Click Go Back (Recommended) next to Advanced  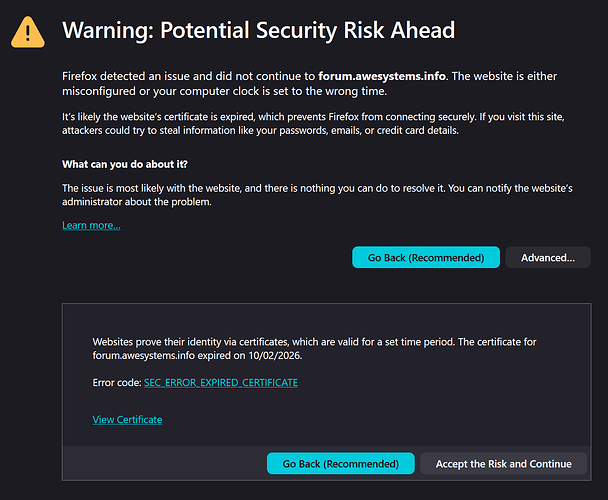[x=425, y=257]
